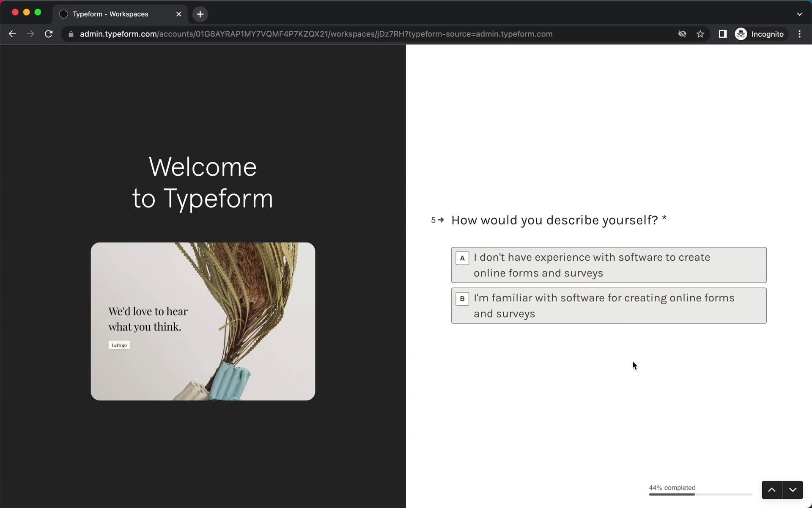Screen dimensions: 812x508
Task: Click the scroll up navigation arrow
Action: tap(772, 490)
